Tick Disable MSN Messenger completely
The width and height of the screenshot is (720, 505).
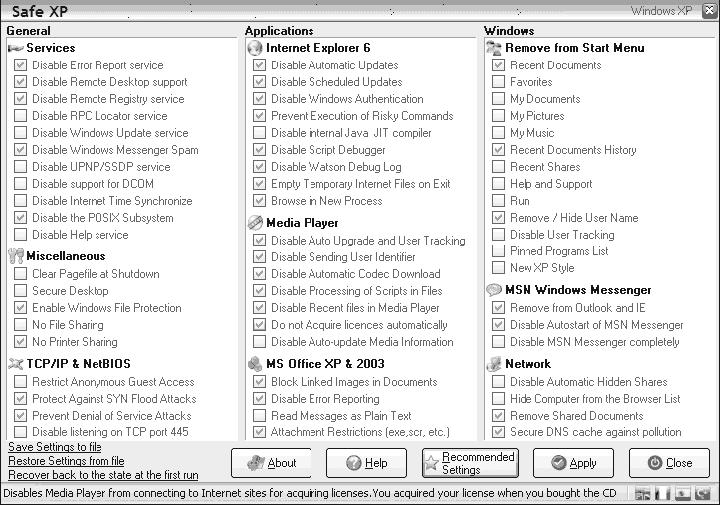tap(498, 342)
